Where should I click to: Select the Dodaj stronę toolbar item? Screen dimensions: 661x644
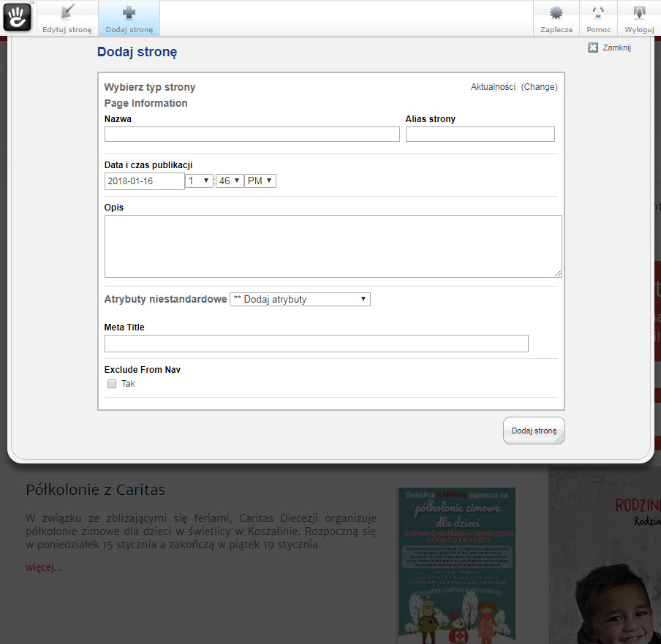coord(129,18)
